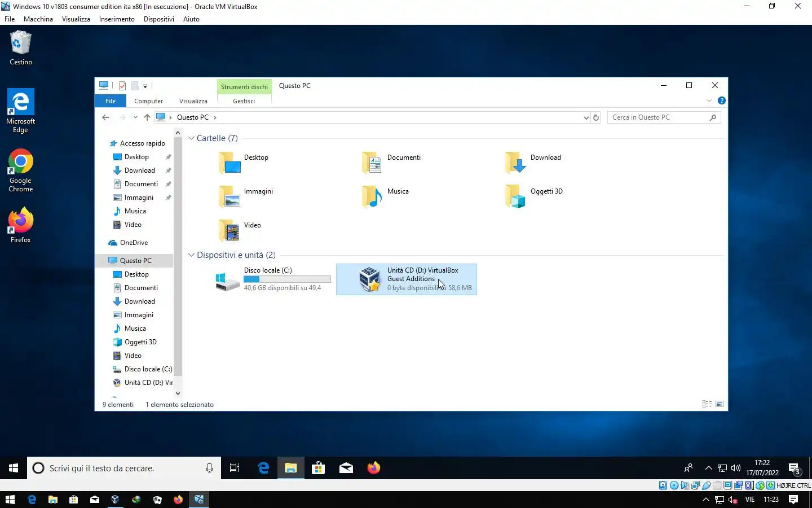Collapse the Dispositivi e unità (2) group

click(x=191, y=255)
